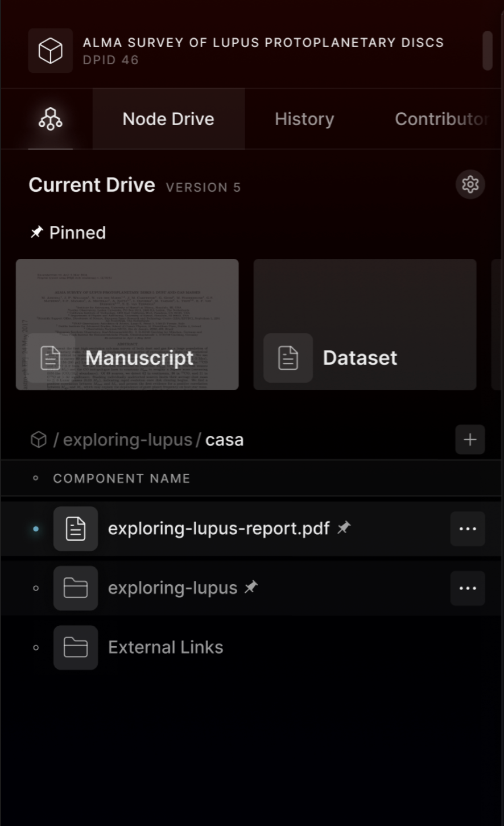Expand the exploring-lupus folder
Viewport: 504px width, 826px height.
(172, 588)
